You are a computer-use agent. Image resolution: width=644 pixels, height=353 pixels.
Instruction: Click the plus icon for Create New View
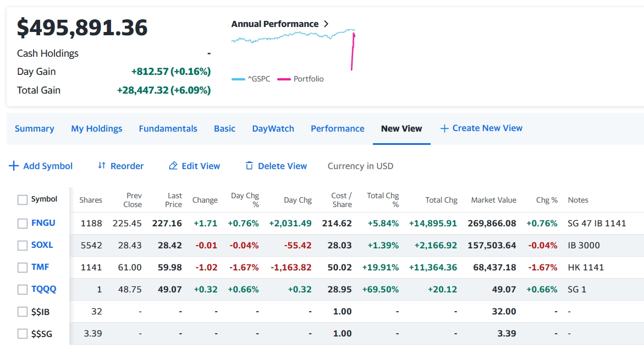(x=444, y=128)
